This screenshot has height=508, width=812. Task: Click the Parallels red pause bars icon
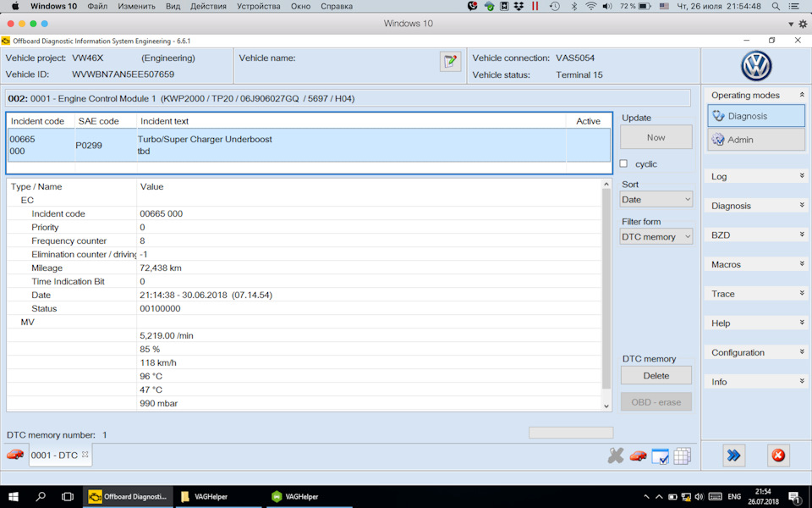(535, 6)
